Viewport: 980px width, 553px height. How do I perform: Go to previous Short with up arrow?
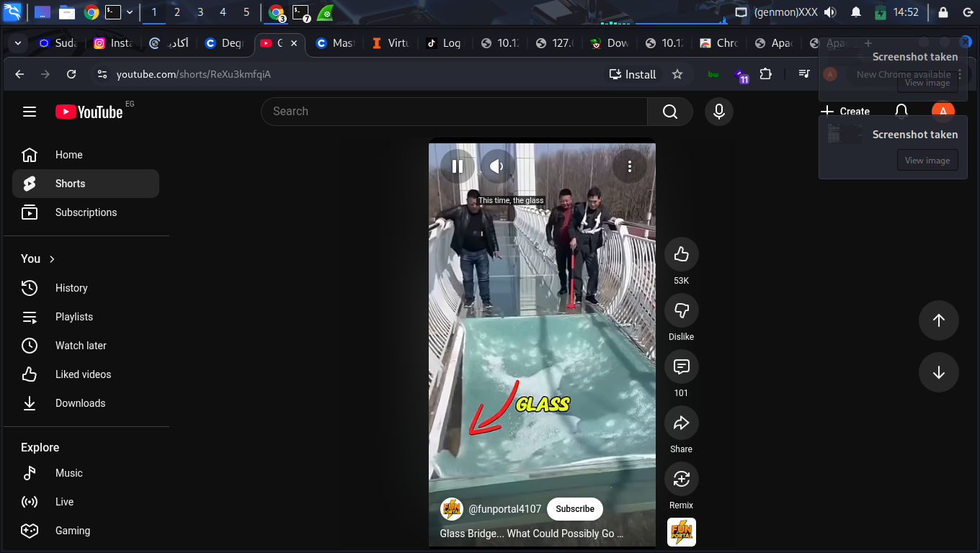point(939,320)
